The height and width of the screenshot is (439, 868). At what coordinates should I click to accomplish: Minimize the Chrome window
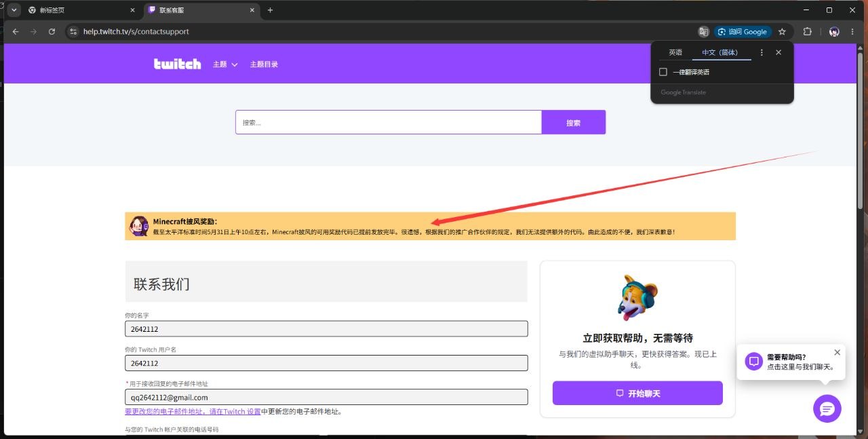coord(806,10)
